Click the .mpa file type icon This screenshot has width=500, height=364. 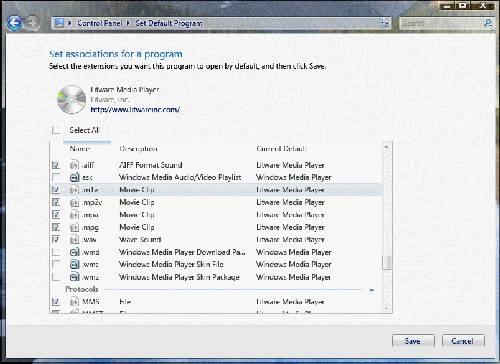tap(74, 215)
